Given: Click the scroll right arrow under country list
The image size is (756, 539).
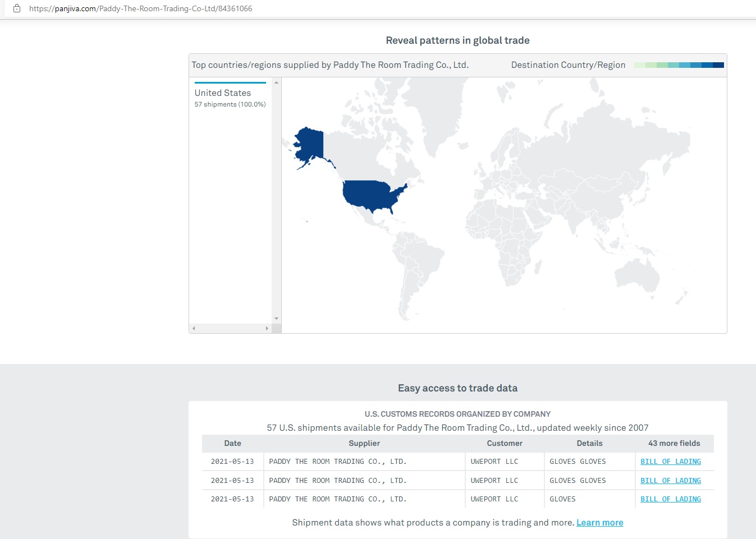Looking at the screenshot, I should pos(267,328).
